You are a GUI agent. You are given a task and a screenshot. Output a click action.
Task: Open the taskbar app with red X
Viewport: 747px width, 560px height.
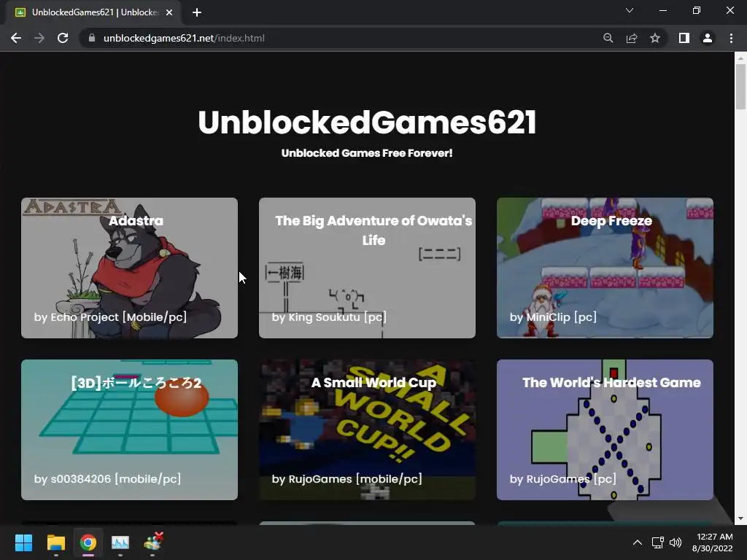(x=153, y=542)
